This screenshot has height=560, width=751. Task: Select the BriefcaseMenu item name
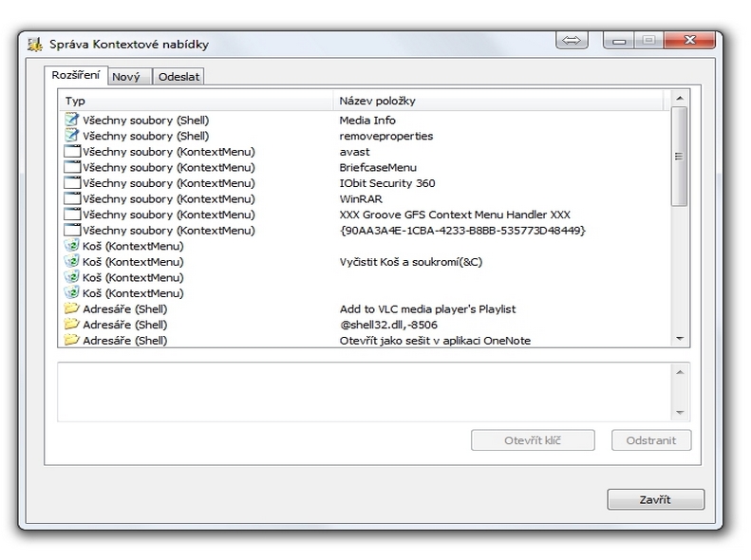coord(378,167)
